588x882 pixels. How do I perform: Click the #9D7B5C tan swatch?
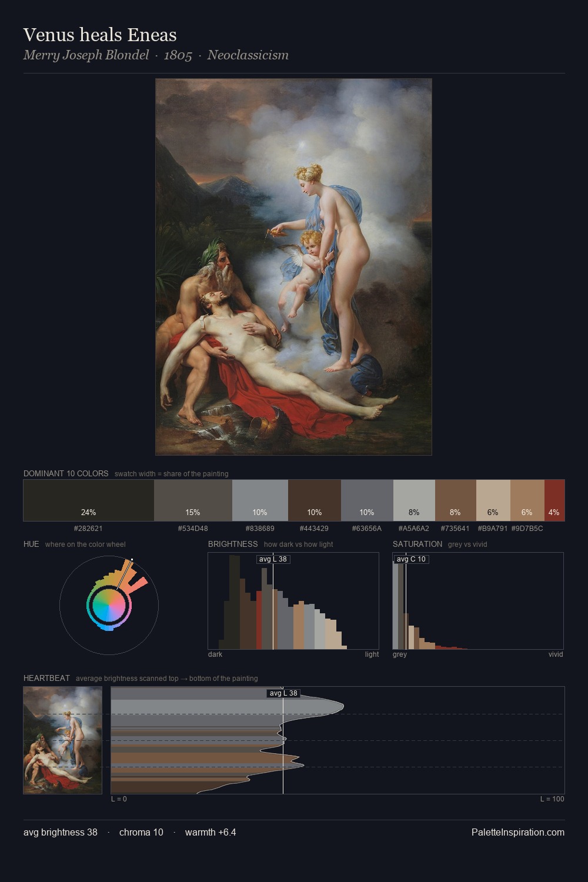pyautogui.click(x=527, y=500)
